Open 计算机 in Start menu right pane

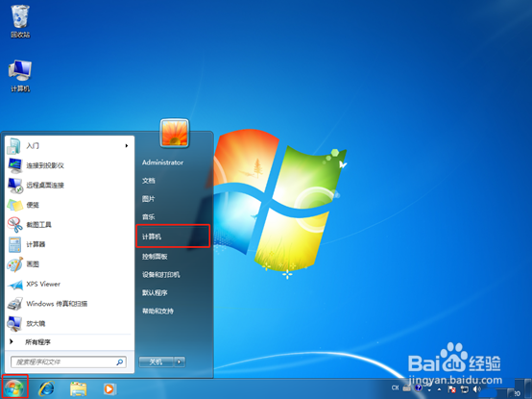point(173,237)
